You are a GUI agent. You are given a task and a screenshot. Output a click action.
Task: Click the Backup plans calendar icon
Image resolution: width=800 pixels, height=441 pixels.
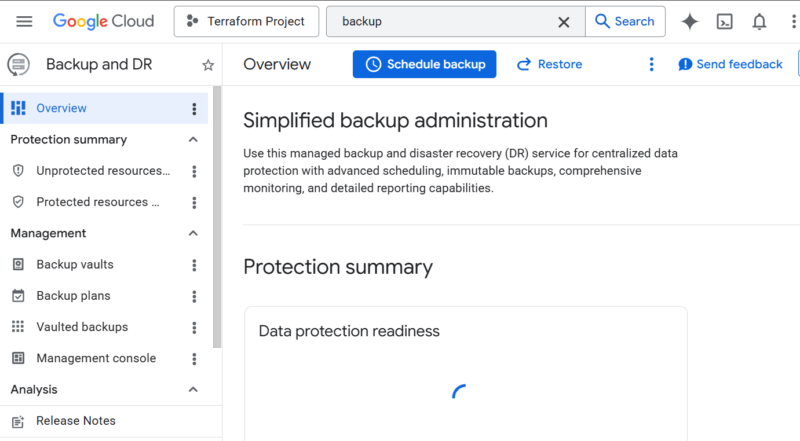(18, 296)
